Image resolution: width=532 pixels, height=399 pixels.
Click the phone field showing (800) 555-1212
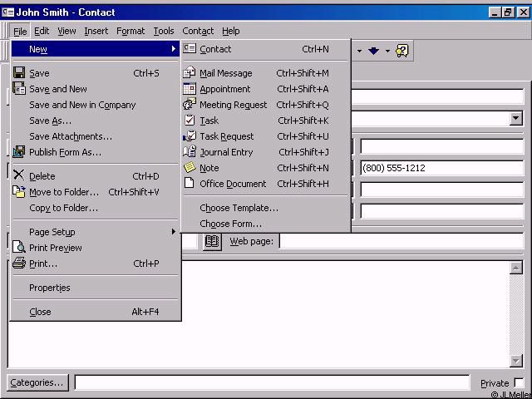pos(442,168)
